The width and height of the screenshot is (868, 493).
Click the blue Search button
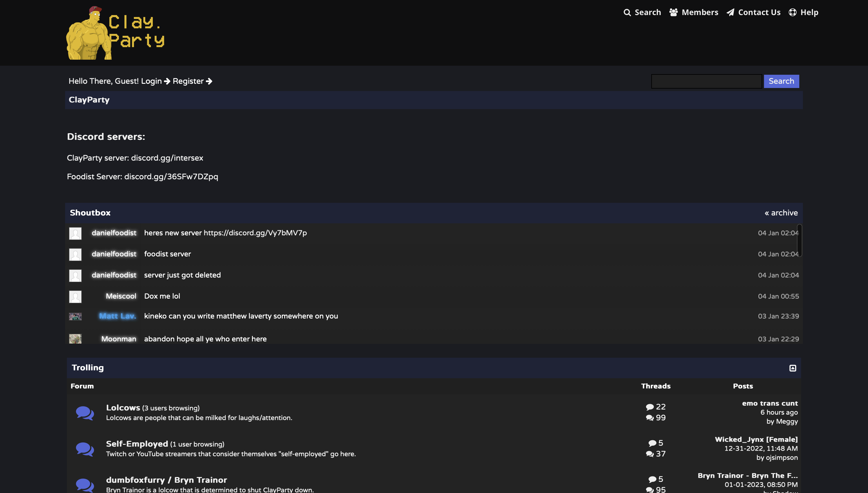tap(781, 81)
